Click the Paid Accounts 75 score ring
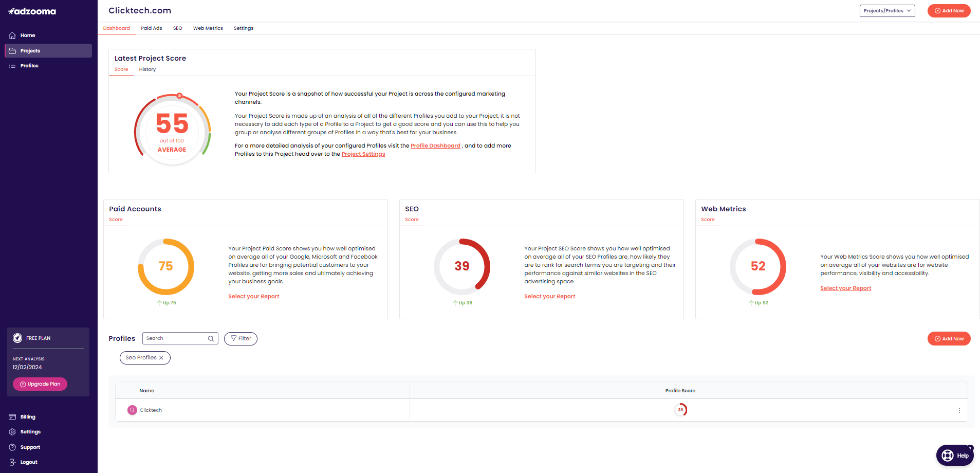The image size is (980, 473). pos(165,266)
